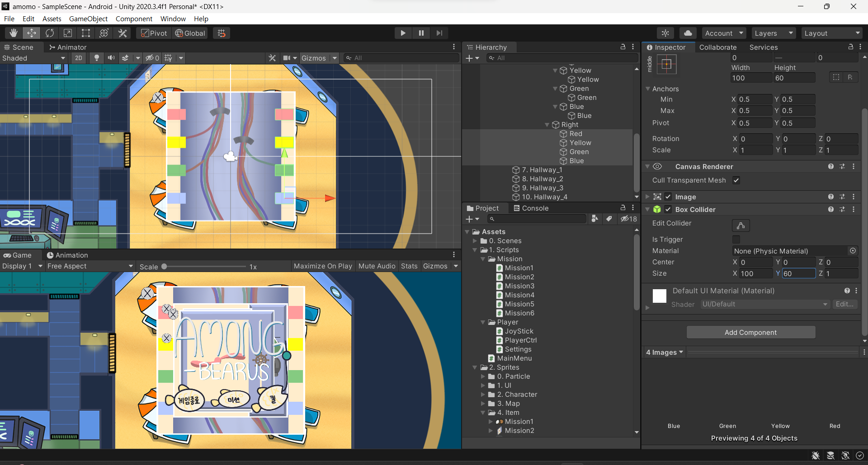The height and width of the screenshot is (465, 868).
Task: Click the Play button
Action: 403,33
